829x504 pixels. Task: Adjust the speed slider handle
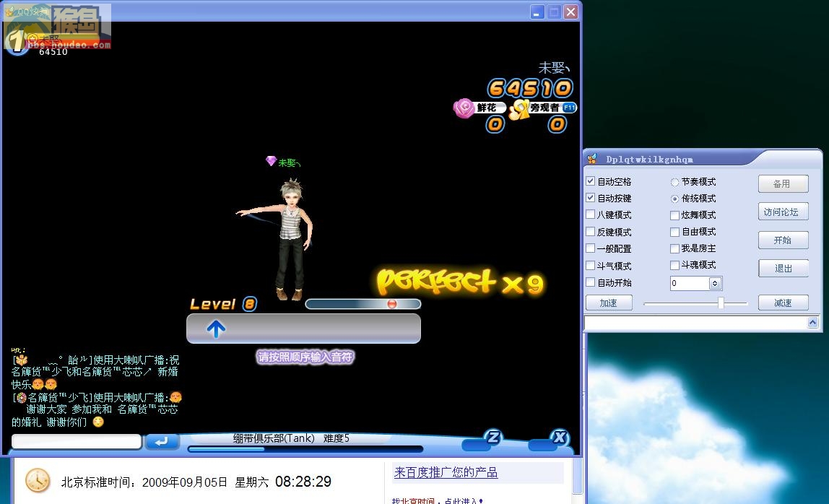point(721,303)
